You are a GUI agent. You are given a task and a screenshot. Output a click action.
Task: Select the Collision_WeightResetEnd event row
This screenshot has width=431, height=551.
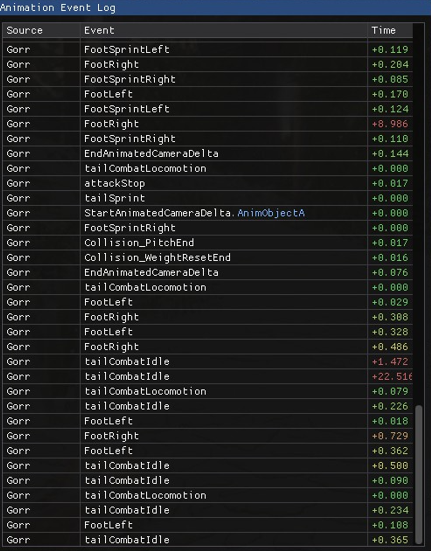tap(208, 258)
